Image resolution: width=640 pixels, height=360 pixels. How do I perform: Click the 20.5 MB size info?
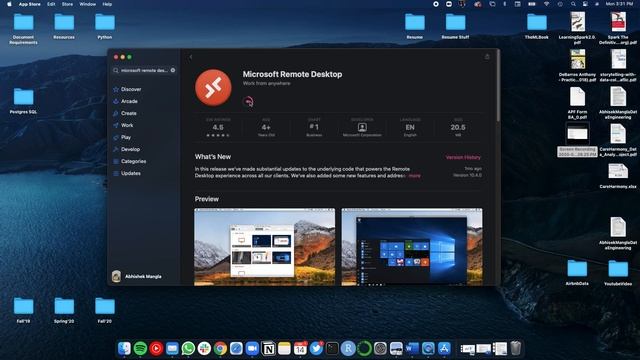click(x=458, y=127)
